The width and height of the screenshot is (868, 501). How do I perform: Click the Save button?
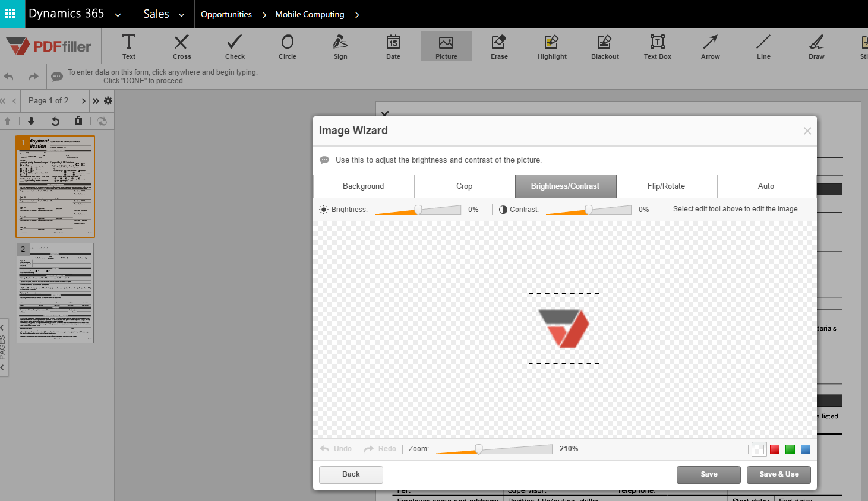click(709, 474)
